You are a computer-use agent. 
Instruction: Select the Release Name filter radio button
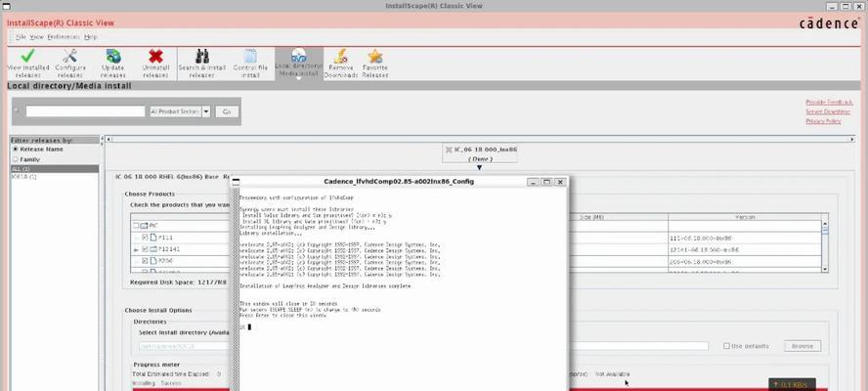pos(16,150)
